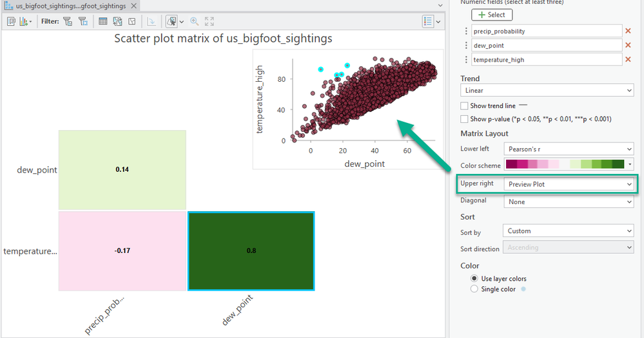The image size is (644, 338).
Task: Click the Select numeric fields button
Action: 492,15
